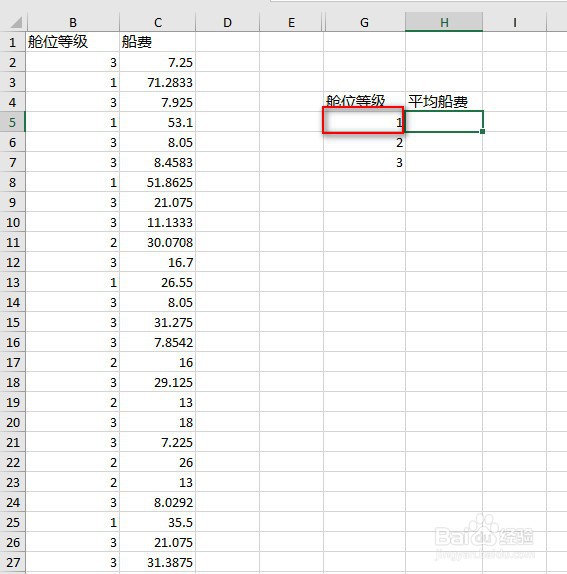Click fare value 7.8542
567x574 pixels.
coord(158,342)
